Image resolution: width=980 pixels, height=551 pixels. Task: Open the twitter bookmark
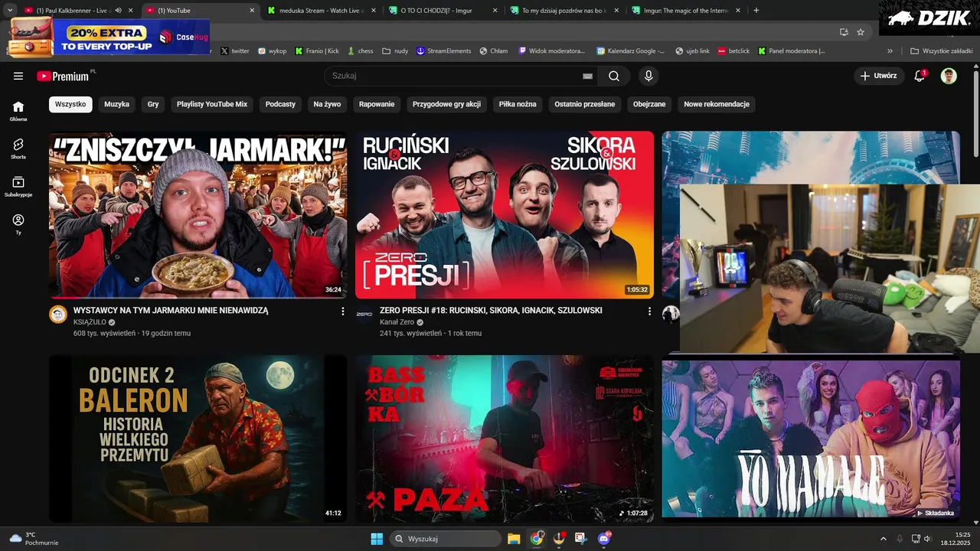click(234, 51)
